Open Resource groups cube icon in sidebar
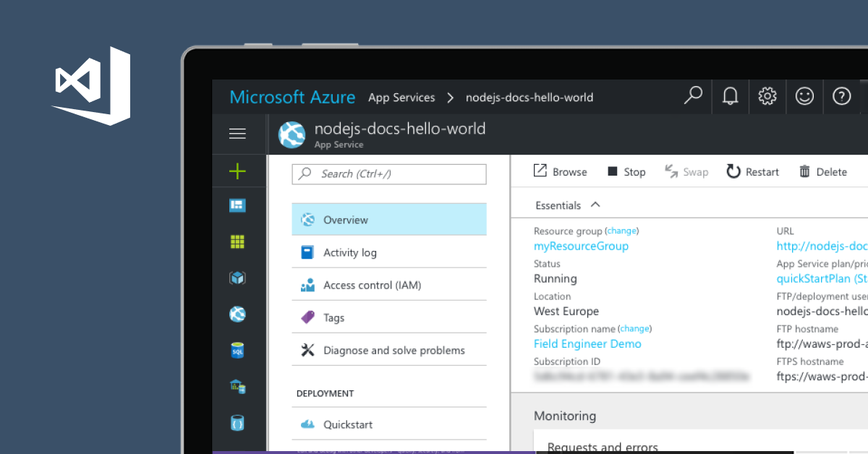This screenshot has height=454, width=868. [237, 278]
